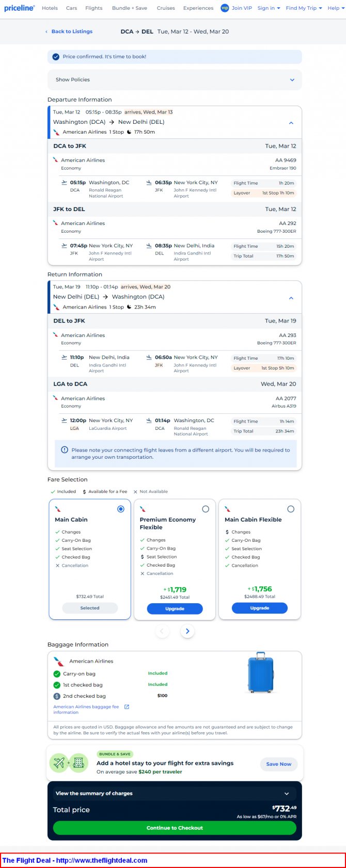Click takeoff icon beside 05:15p Washington, DC

65,183
